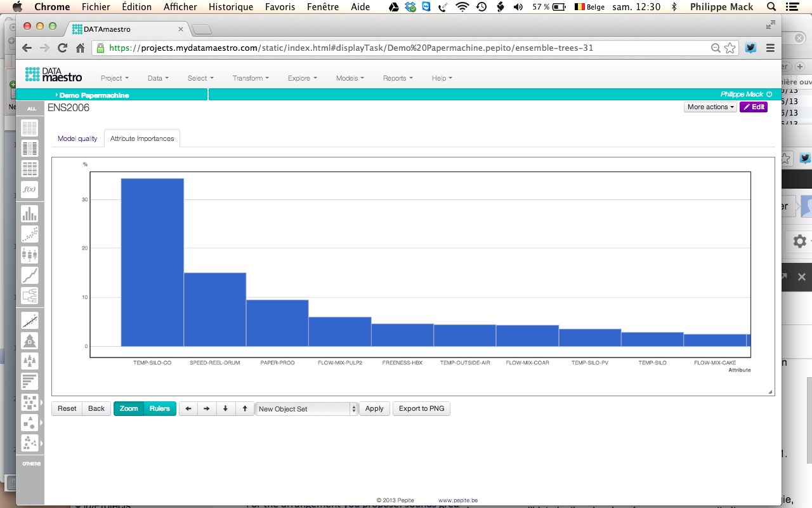Select the scatter plot sidebar icon
Viewport: 812px width, 508px height.
tap(29, 234)
